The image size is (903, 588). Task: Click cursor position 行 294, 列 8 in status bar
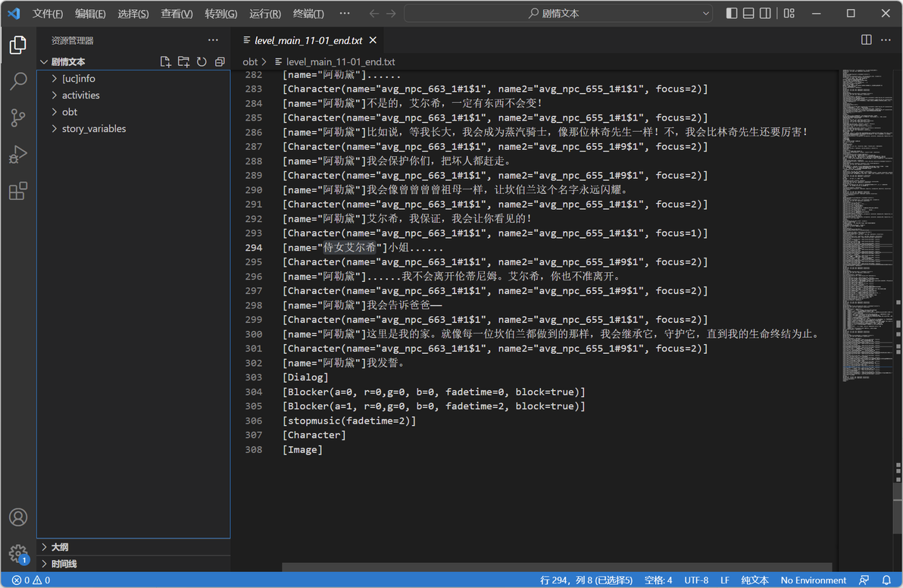tap(586, 580)
